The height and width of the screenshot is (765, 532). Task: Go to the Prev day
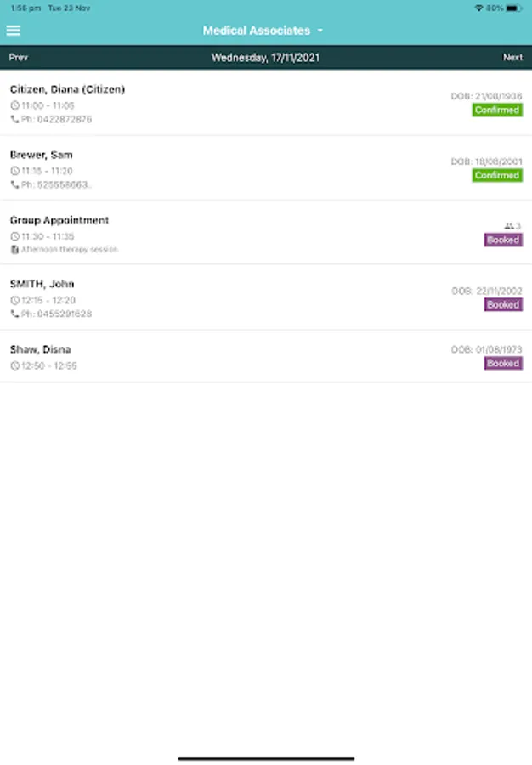tap(19, 58)
